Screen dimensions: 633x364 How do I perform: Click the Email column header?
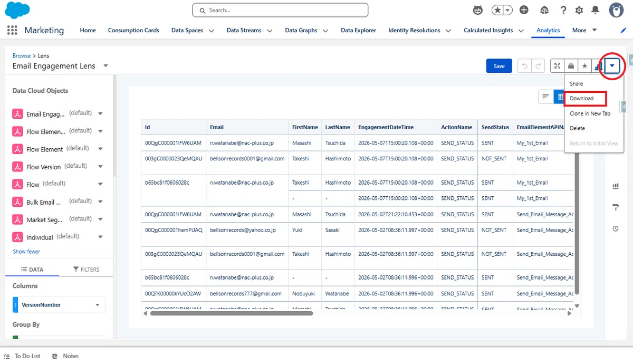pyautogui.click(x=247, y=127)
